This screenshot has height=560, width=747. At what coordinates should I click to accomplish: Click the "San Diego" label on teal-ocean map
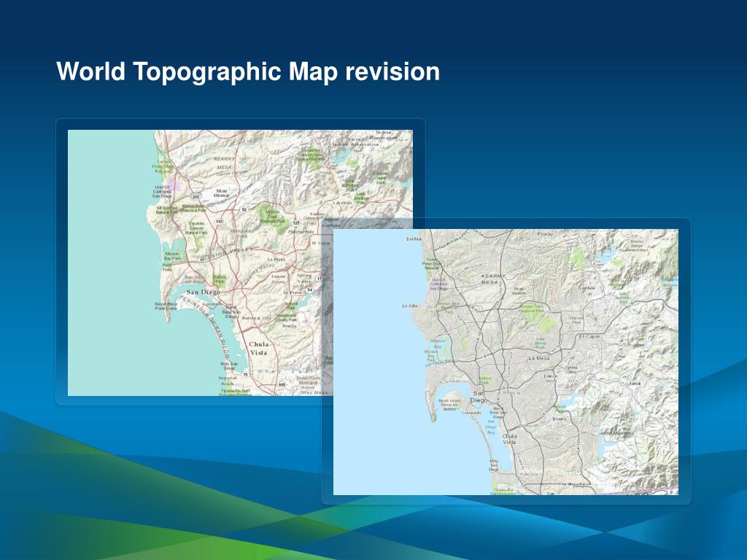203,292
